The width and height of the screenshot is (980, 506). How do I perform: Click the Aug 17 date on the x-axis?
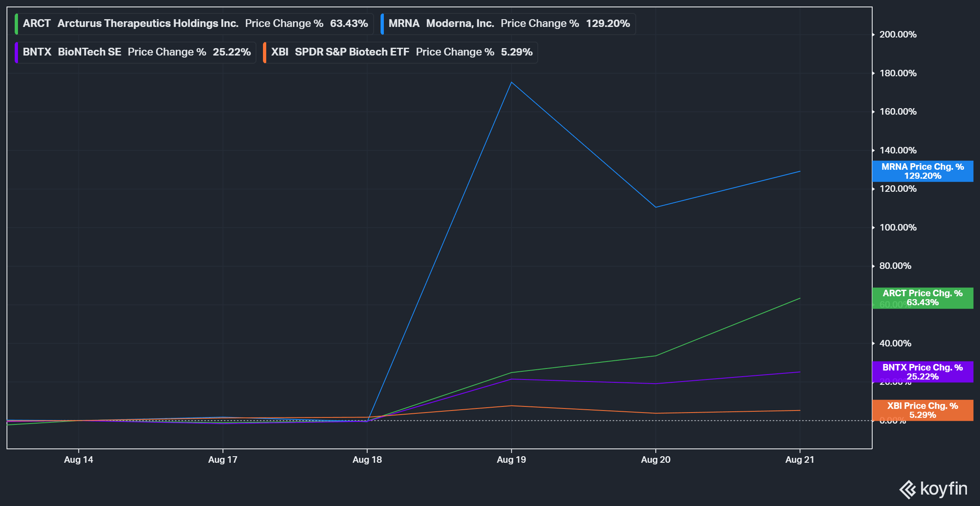tap(223, 460)
